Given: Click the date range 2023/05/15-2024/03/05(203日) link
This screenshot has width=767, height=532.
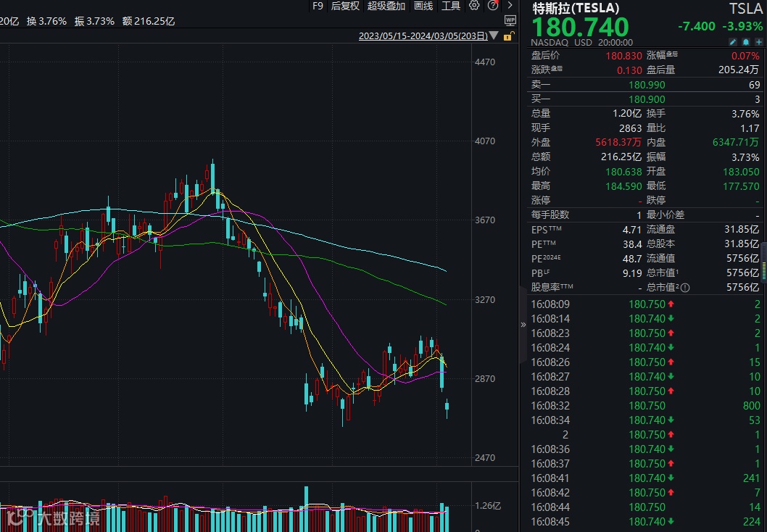Looking at the screenshot, I should [x=423, y=36].
